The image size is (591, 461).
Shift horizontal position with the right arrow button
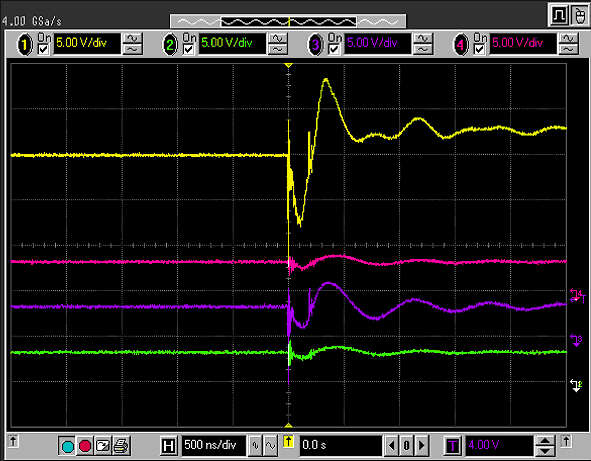[x=422, y=446]
